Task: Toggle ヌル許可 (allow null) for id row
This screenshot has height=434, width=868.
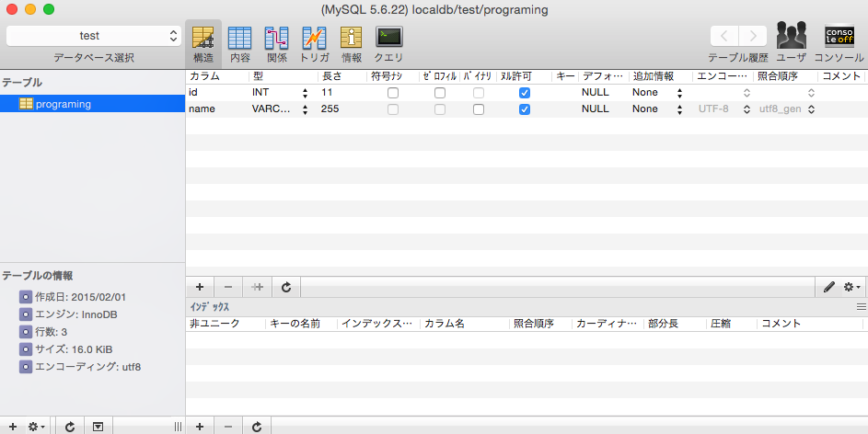Action: [x=525, y=93]
